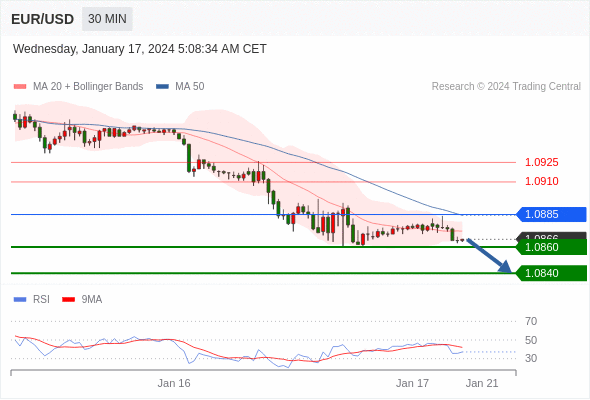Select the chart date and time line
This screenshot has width=590, height=400.
pos(140,49)
